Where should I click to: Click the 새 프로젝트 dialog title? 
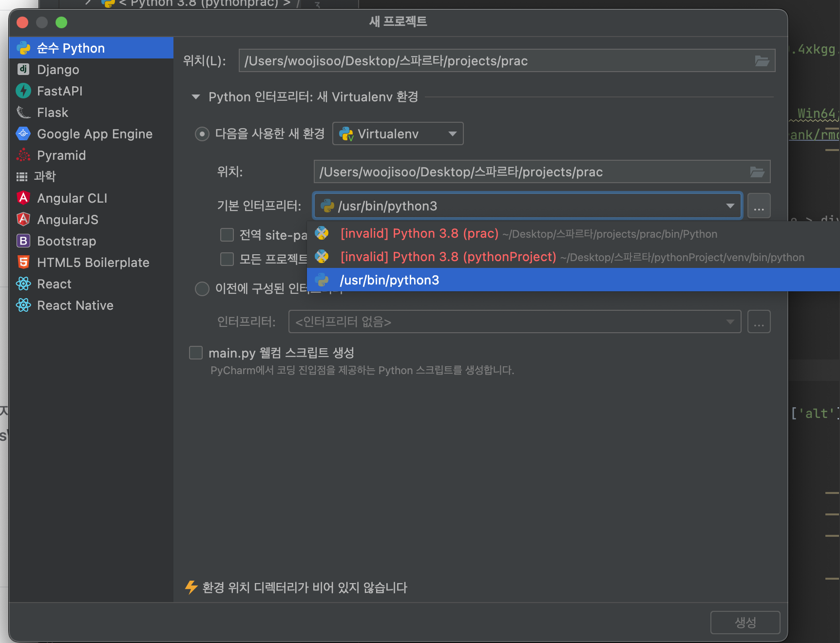pos(398,21)
